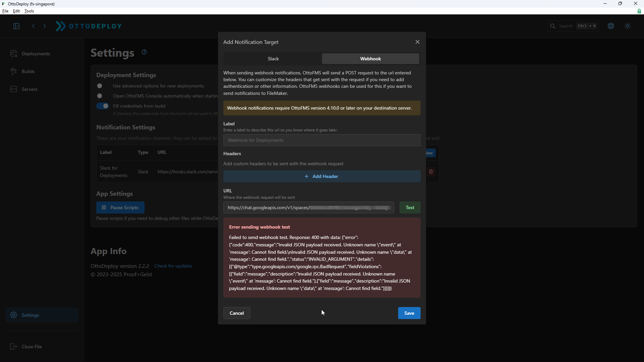Toggle the sidebar panel icon

(16, 26)
